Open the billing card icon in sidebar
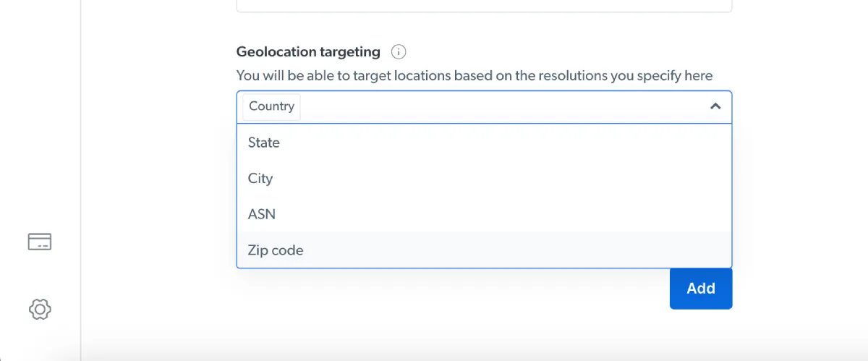 pyautogui.click(x=40, y=242)
